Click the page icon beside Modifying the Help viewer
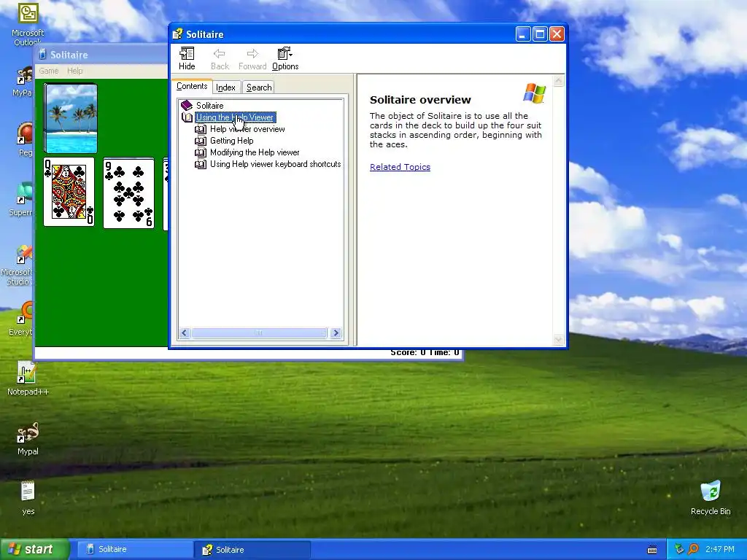This screenshot has width=747, height=560. (x=201, y=152)
